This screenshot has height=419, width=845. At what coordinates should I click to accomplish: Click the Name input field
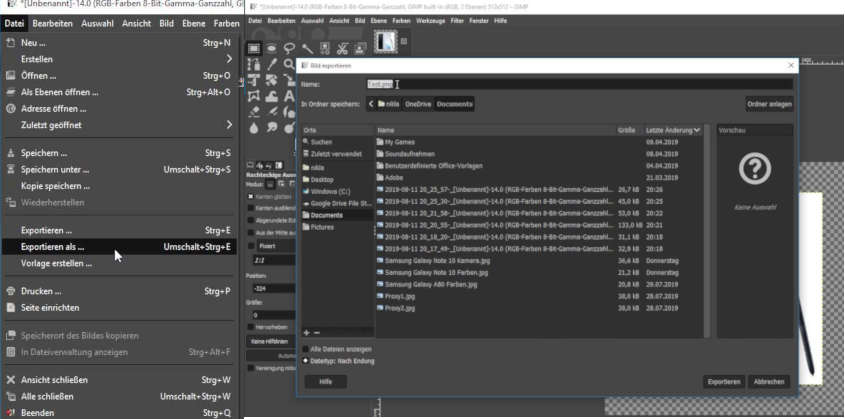(579, 84)
